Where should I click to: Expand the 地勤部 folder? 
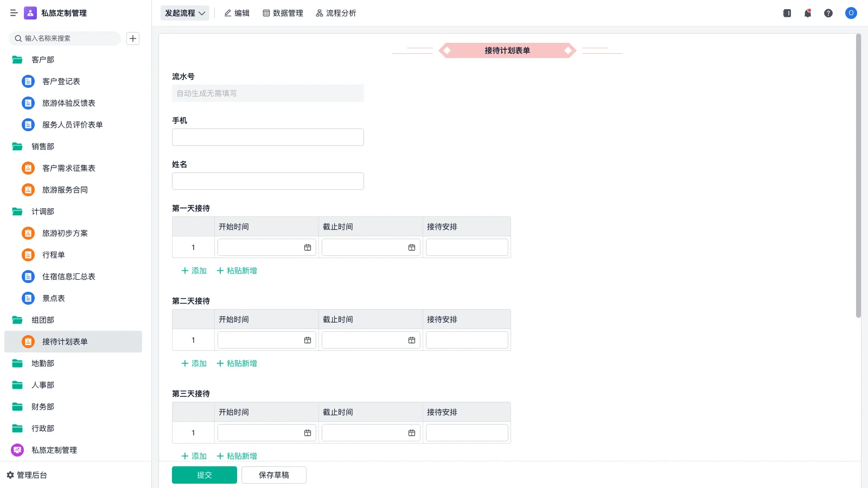click(17, 363)
